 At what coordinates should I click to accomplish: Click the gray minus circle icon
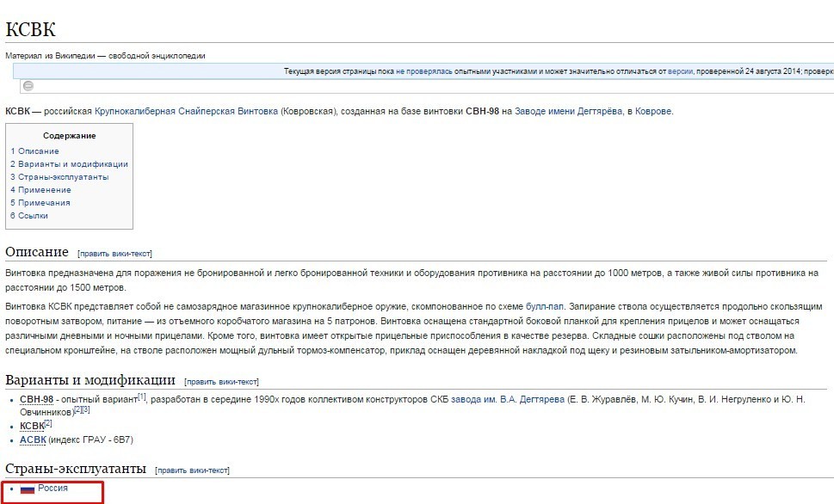click(28, 86)
